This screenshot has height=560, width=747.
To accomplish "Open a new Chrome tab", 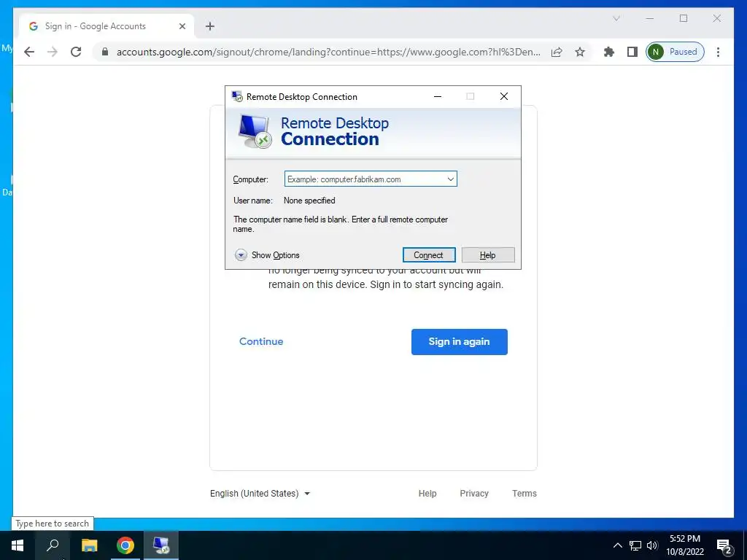I will tap(210, 26).
